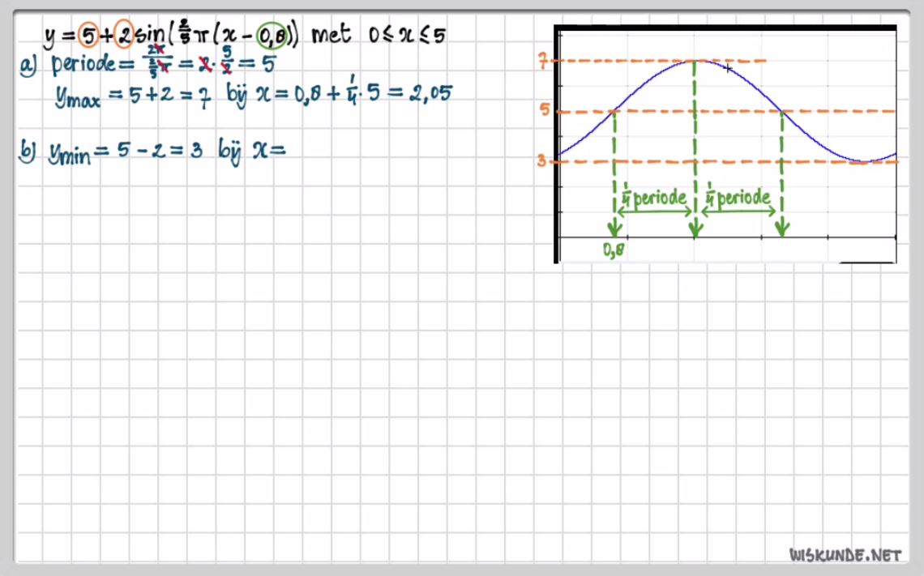Click the result '2,05' in the ymax line
Viewport: 924px width, 576px height.
coord(430,93)
